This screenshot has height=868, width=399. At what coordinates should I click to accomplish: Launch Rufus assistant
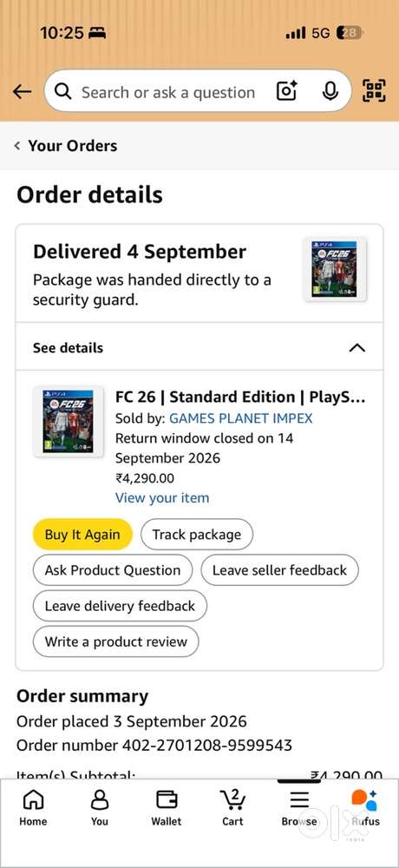365,807
